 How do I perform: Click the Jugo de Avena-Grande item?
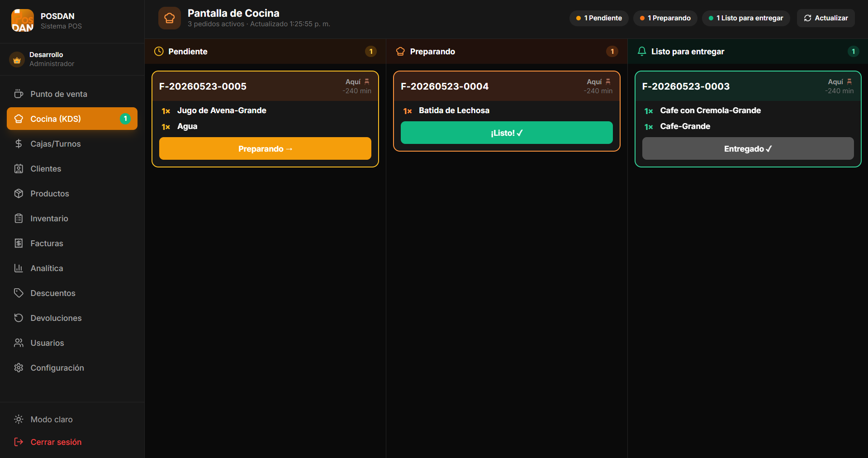[x=222, y=110]
